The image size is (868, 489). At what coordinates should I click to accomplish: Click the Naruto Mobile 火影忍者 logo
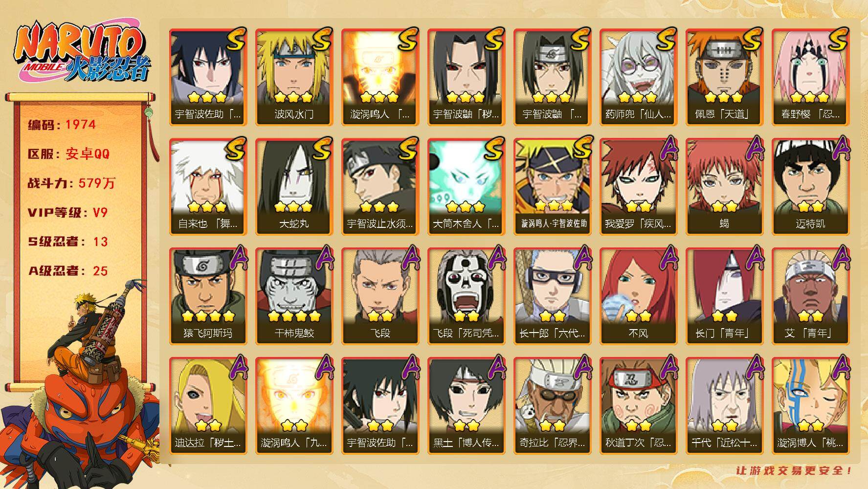point(82,52)
